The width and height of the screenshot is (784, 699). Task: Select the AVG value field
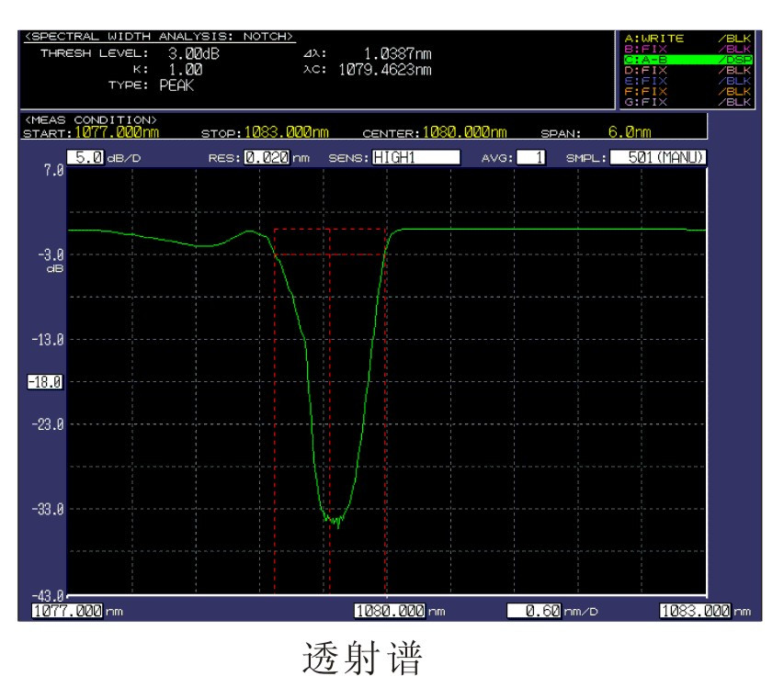(530, 158)
